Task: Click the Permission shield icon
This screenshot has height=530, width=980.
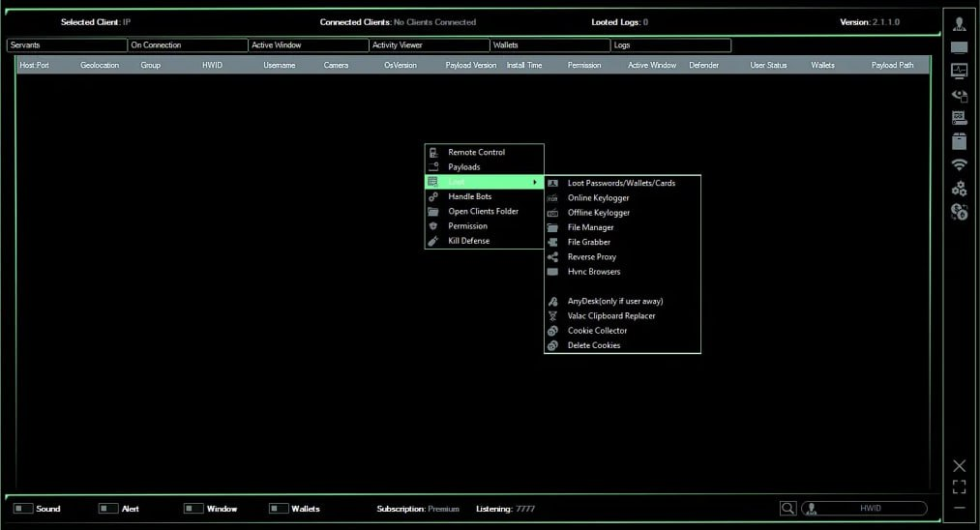Action: [x=433, y=225]
